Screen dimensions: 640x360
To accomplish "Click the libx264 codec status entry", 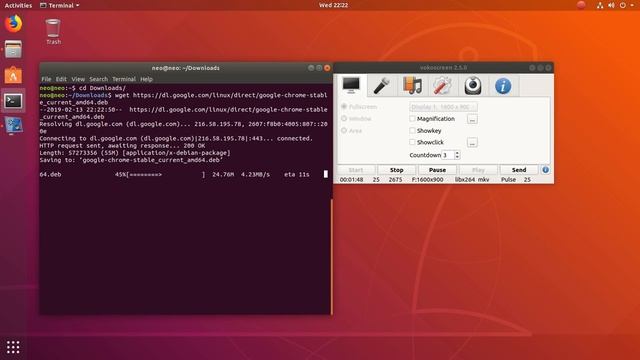I will click(x=464, y=180).
